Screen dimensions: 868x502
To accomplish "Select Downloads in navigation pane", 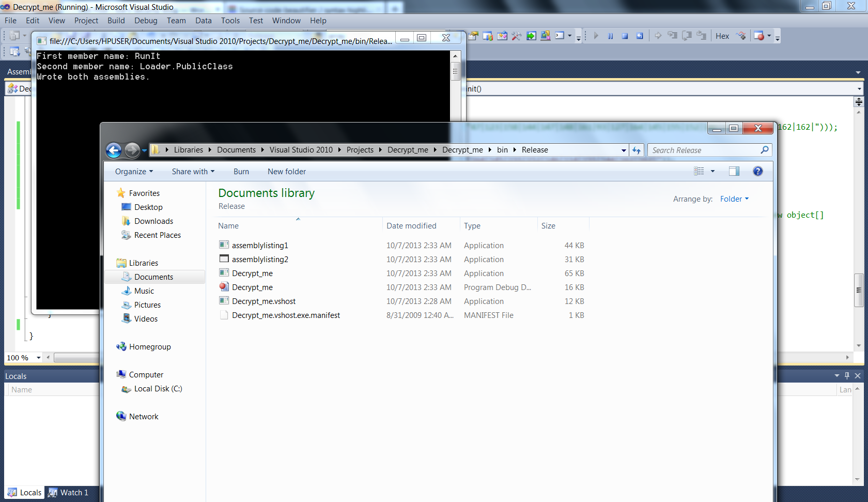I will [153, 221].
